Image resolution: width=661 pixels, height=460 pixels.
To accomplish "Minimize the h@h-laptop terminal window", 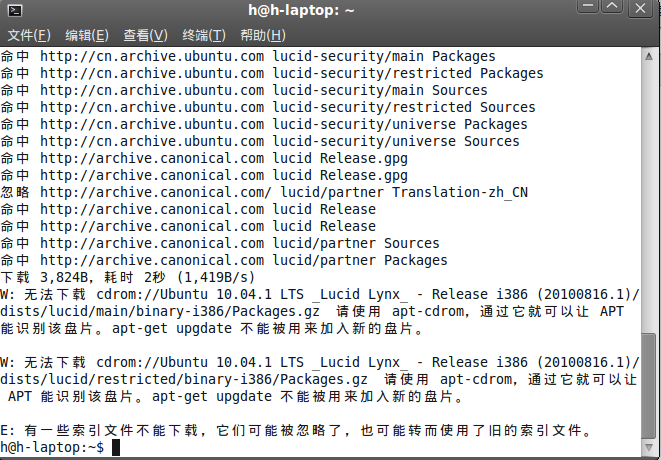I will coord(588,6).
